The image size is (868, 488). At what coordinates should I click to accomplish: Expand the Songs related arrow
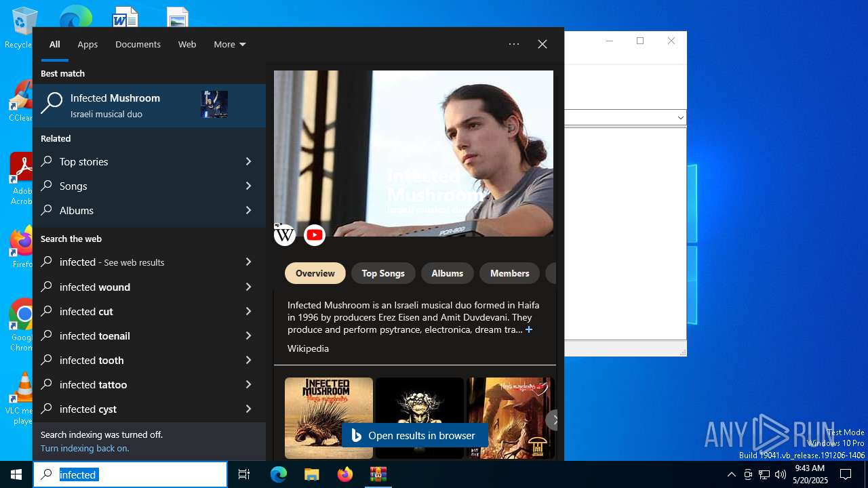pyautogui.click(x=248, y=186)
